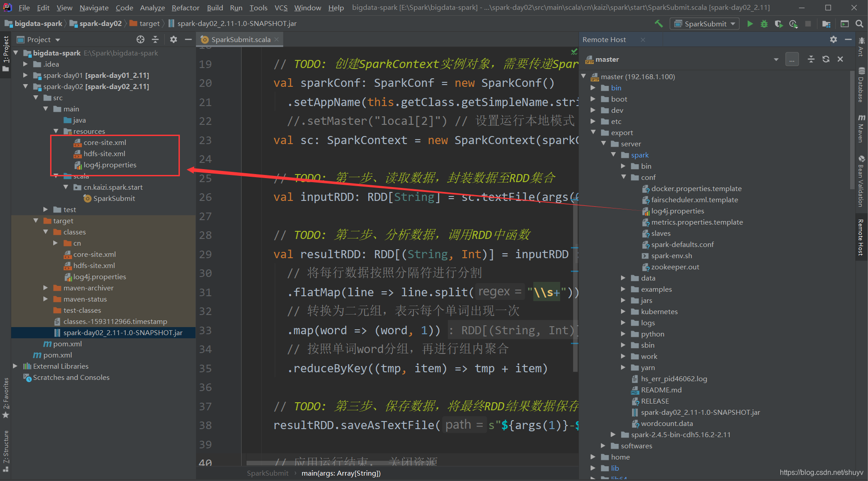Open the run anything terminal-window icon
Image resolution: width=868 pixels, height=481 pixels.
point(845,24)
